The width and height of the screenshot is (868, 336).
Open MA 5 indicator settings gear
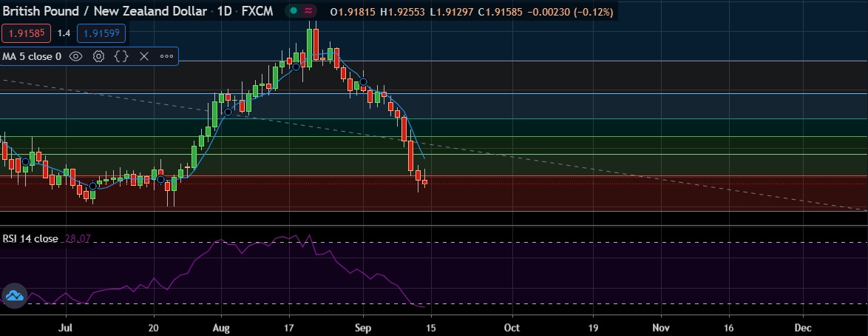(98, 56)
